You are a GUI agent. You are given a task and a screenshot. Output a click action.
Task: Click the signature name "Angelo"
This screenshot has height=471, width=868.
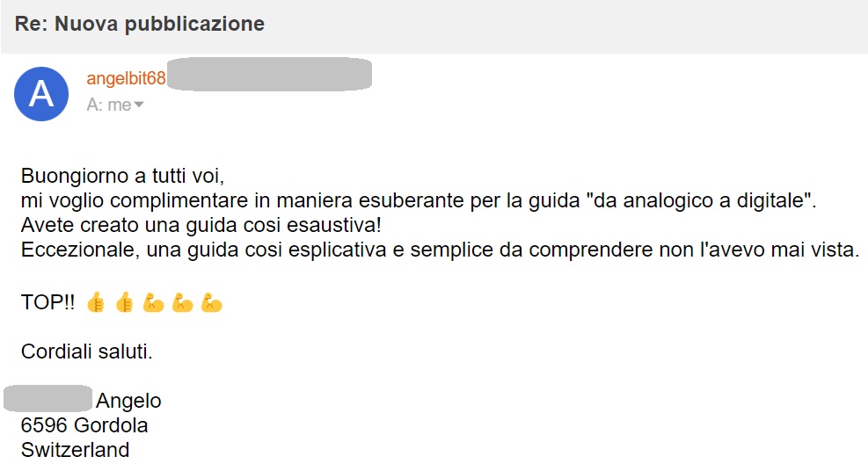(128, 401)
